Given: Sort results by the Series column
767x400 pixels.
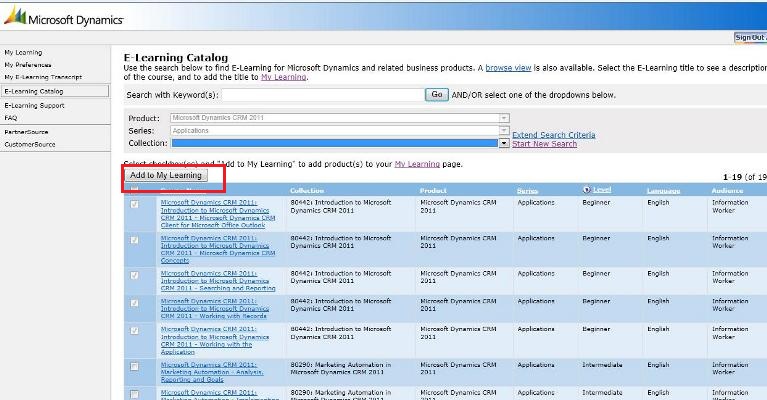Looking at the screenshot, I should pyautogui.click(x=527, y=191).
